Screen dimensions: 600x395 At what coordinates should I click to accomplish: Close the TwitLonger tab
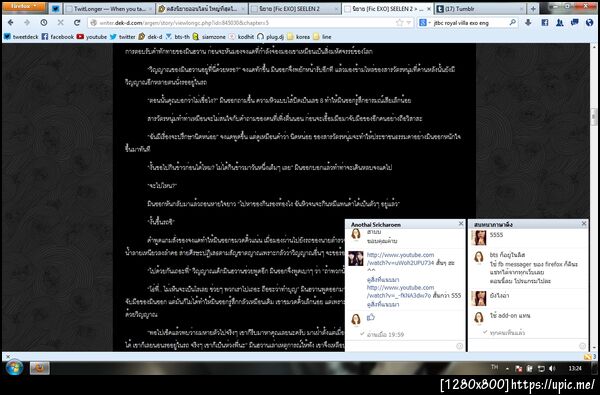coord(149,9)
